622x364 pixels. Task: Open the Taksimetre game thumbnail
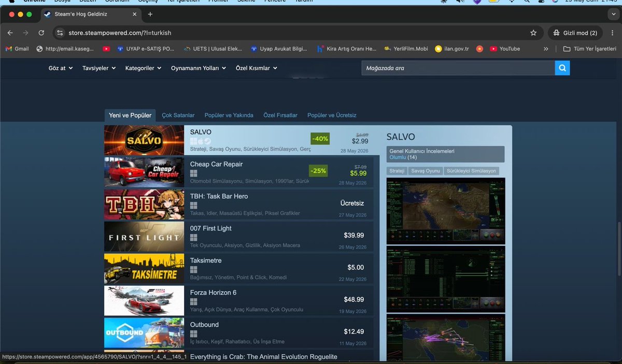pos(144,268)
